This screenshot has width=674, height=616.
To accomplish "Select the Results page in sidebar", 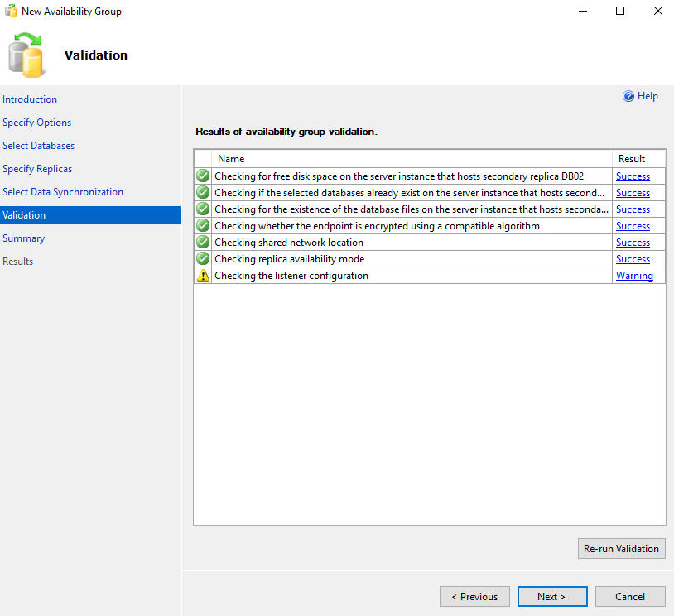I will pos(17,262).
